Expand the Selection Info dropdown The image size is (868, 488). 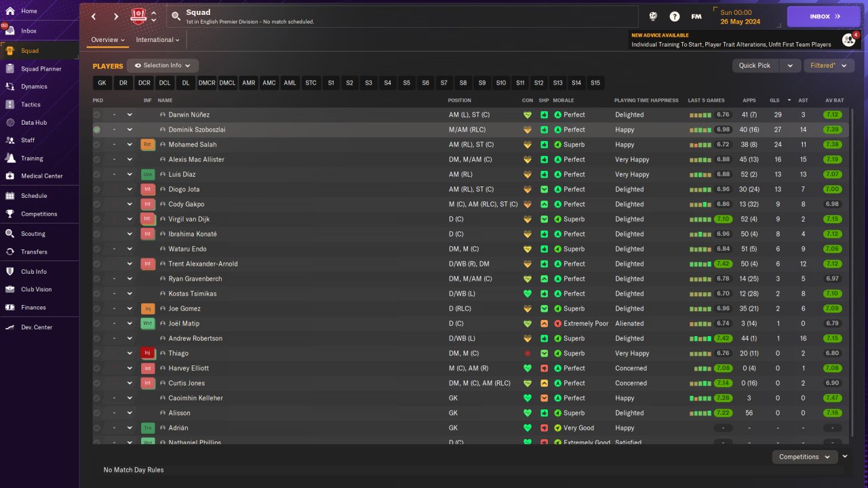[x=163, y=66]
